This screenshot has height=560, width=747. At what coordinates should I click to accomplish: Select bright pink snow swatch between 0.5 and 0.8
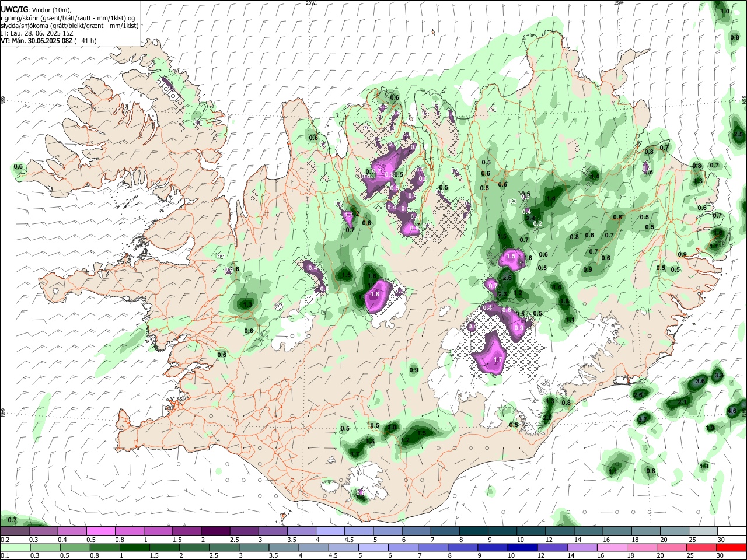(x=100, y=531)
